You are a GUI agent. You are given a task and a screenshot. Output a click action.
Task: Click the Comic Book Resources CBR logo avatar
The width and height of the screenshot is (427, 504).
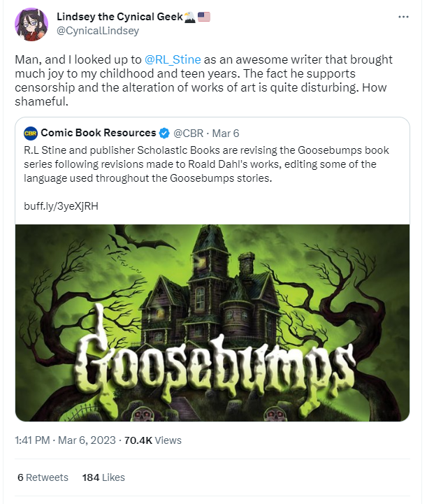click(x=30, y=133)
